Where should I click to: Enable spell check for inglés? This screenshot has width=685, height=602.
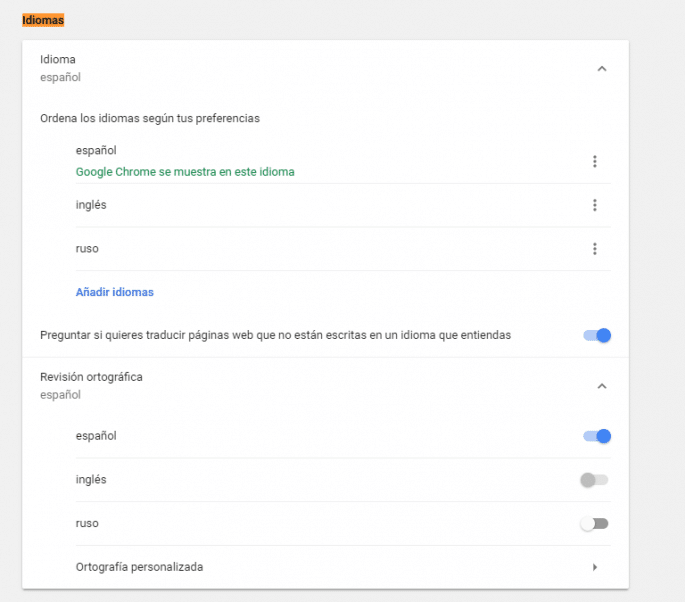pyautogui.click(x=594, y=480)
